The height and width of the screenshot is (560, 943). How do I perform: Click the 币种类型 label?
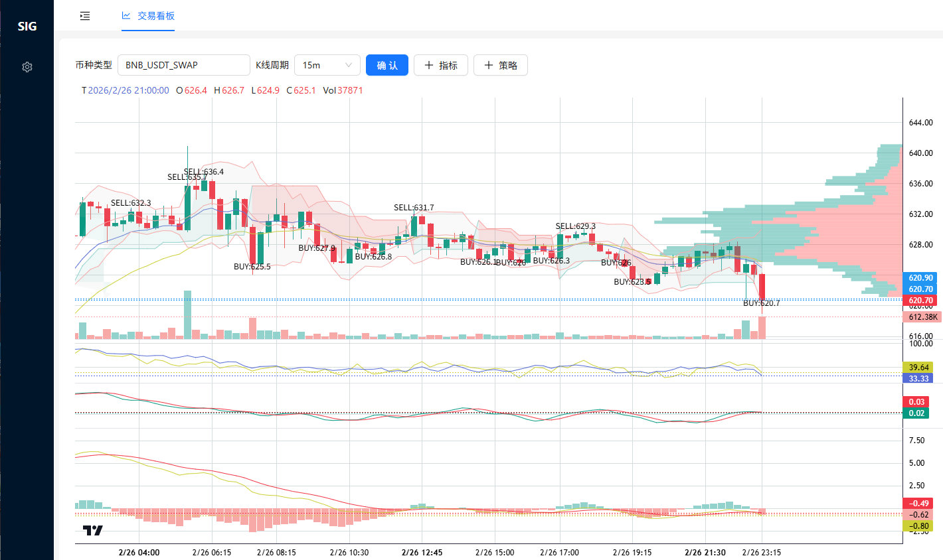[x=94, y=65]
